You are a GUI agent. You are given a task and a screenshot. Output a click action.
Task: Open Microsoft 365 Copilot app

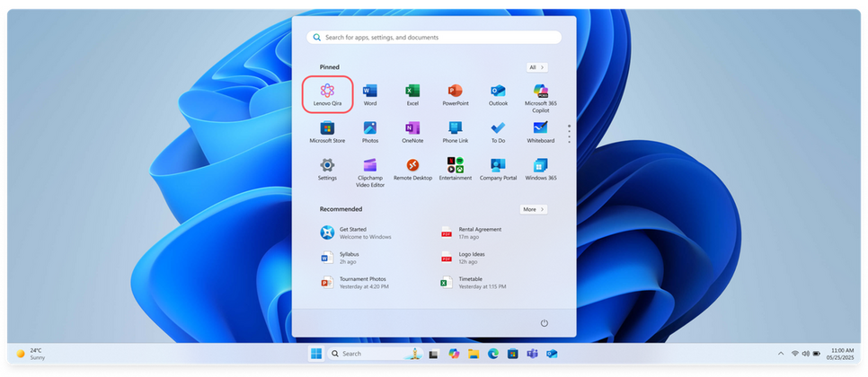[540, 98]
